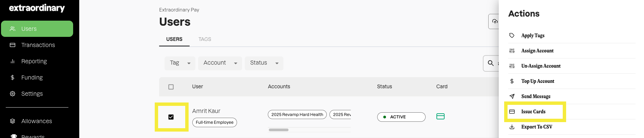This screenshot has width=644, height=138.
Task: Expand the Status filter dropdown
Action: tap(264, 63)
